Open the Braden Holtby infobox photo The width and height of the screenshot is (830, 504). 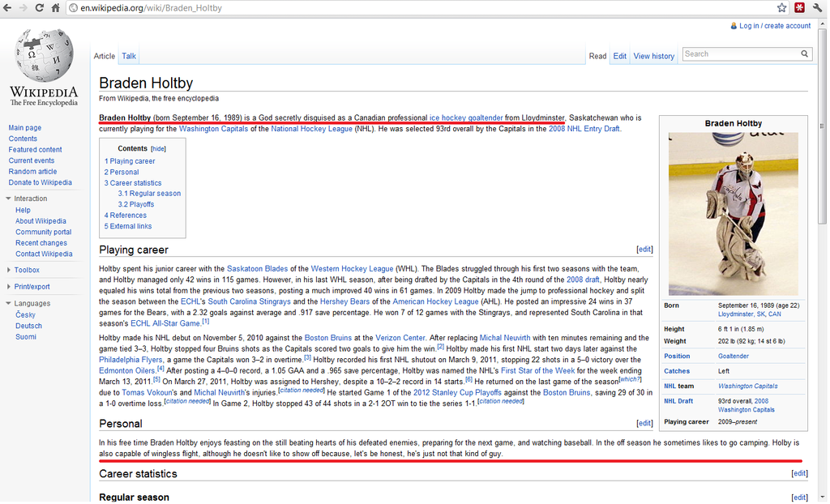point(733,214)
